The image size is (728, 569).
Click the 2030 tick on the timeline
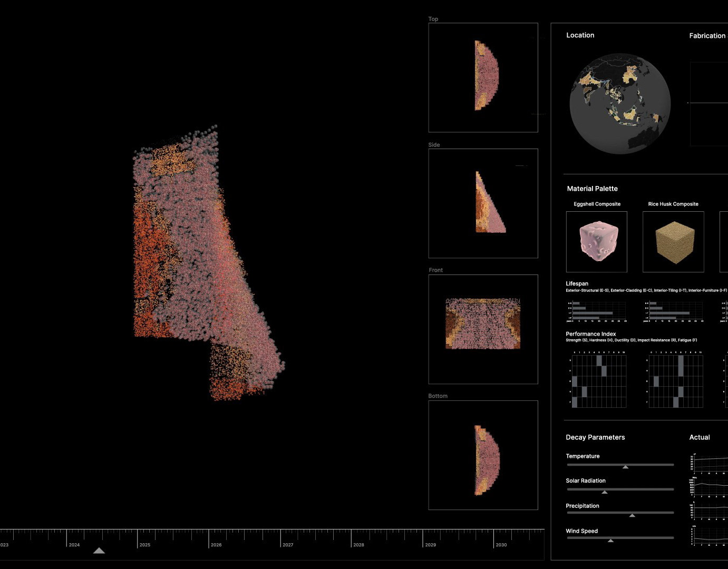pos(494,538)
